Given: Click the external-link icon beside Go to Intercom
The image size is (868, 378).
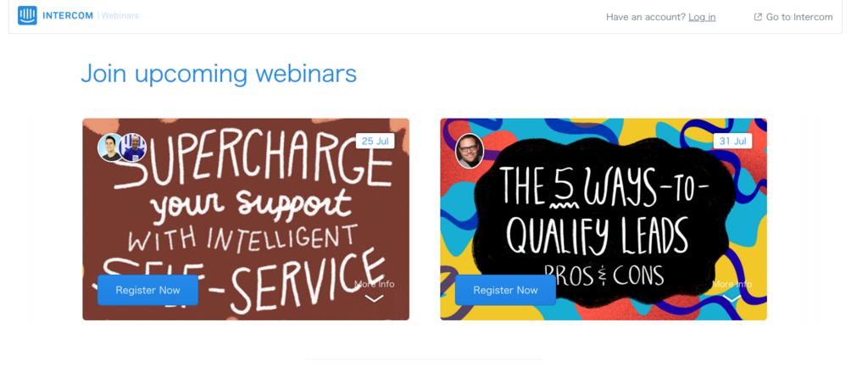Looking at the screenshot, I should 758,17.
